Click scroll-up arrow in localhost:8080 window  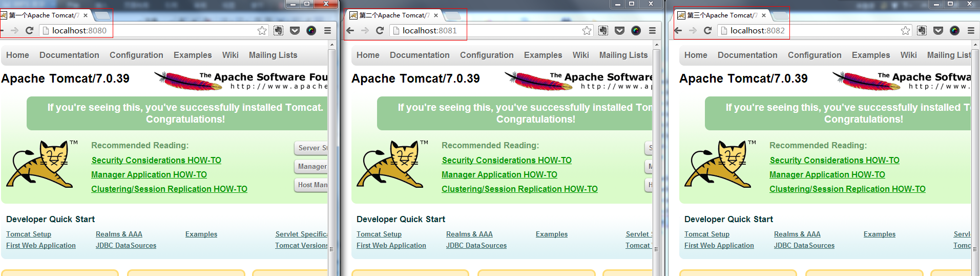332,45
